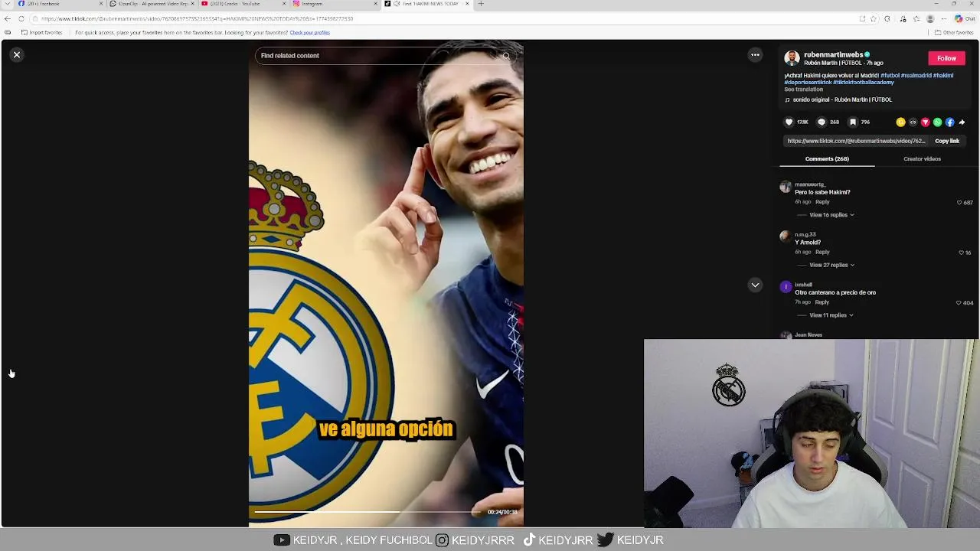Go to next video with down chevron
The width and height of the screenshot is (980, 551).
tap(755, 285)
